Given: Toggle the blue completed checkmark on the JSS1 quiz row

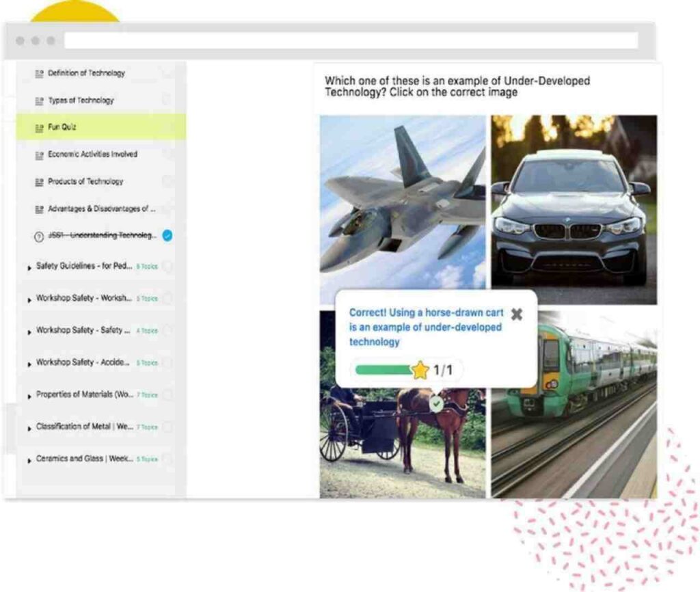Looking at the screenshot, I should [167, 235].
